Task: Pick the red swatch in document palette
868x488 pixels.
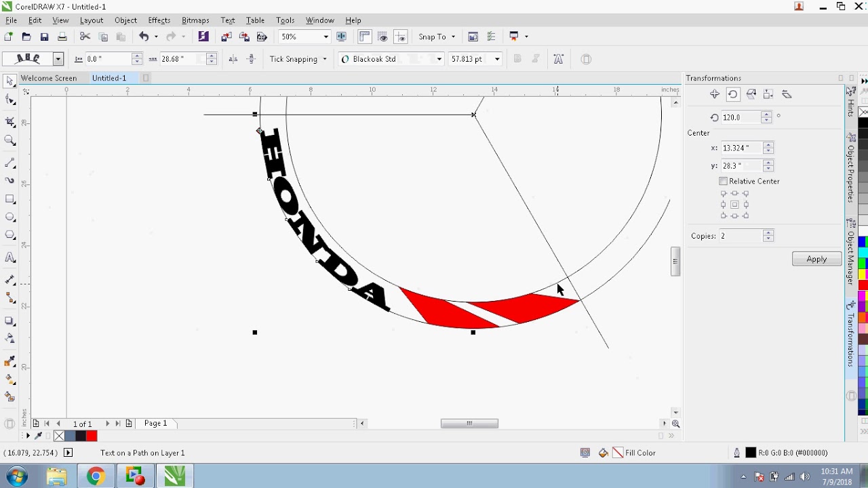Action: (92, 436)
